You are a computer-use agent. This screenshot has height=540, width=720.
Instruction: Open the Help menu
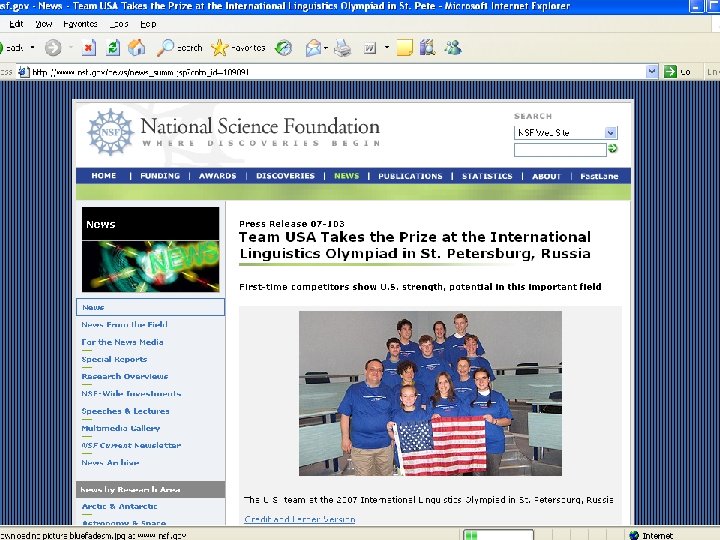148,24
